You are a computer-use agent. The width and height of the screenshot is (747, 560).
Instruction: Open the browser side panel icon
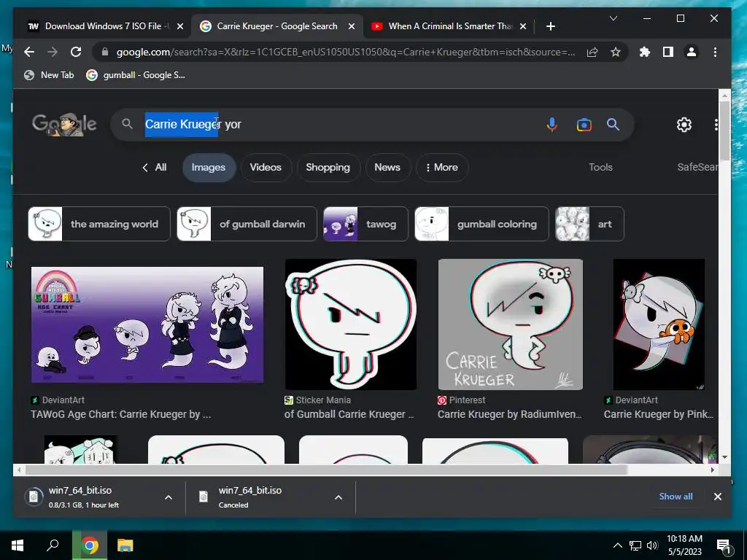(668, 52)
